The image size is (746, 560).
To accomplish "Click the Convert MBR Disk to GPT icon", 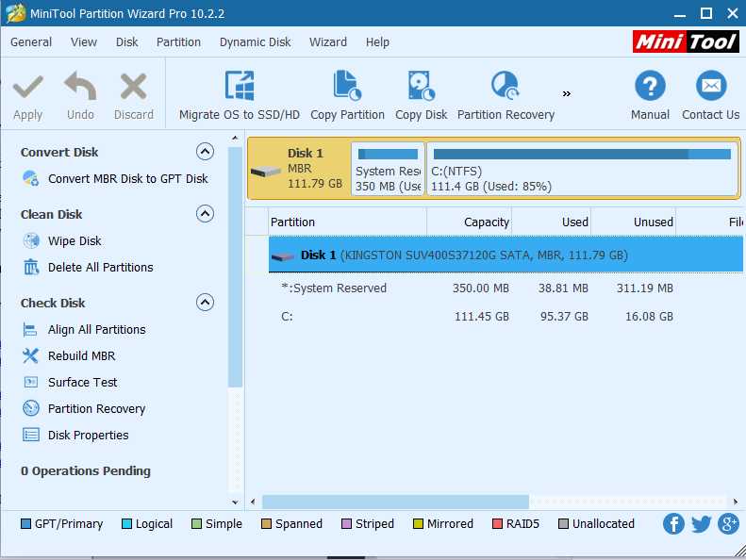I will click(x=31, y=178).
